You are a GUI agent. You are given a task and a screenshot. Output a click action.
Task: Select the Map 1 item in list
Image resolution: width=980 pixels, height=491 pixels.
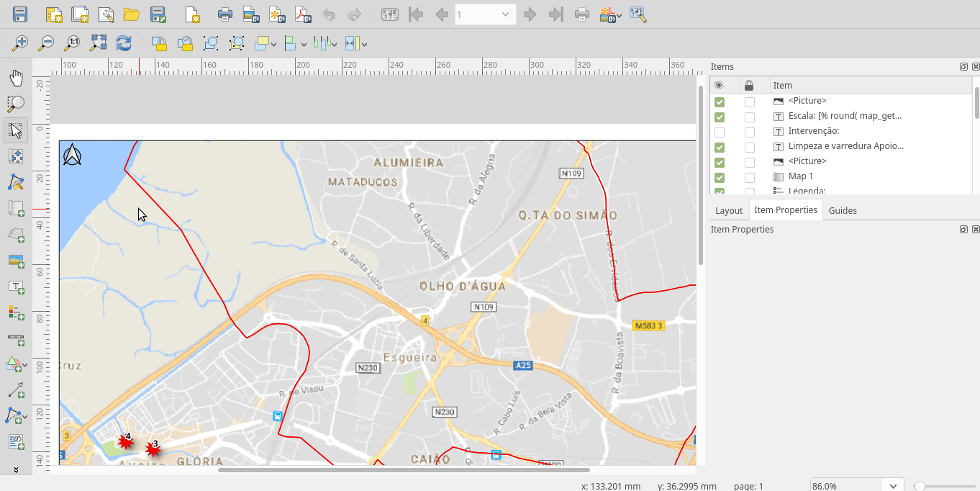pyautogui.click(x=800, y=176)
